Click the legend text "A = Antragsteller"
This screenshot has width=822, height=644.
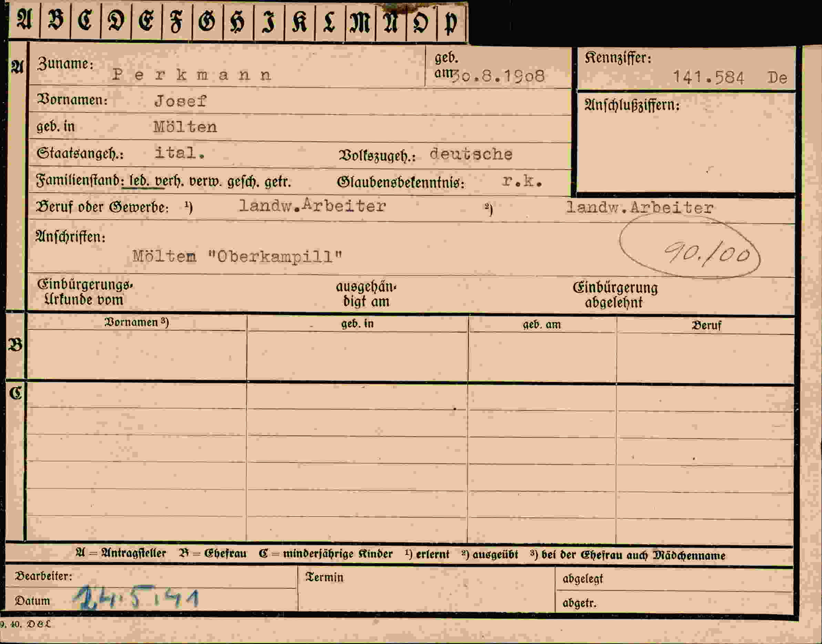point(121,553)
